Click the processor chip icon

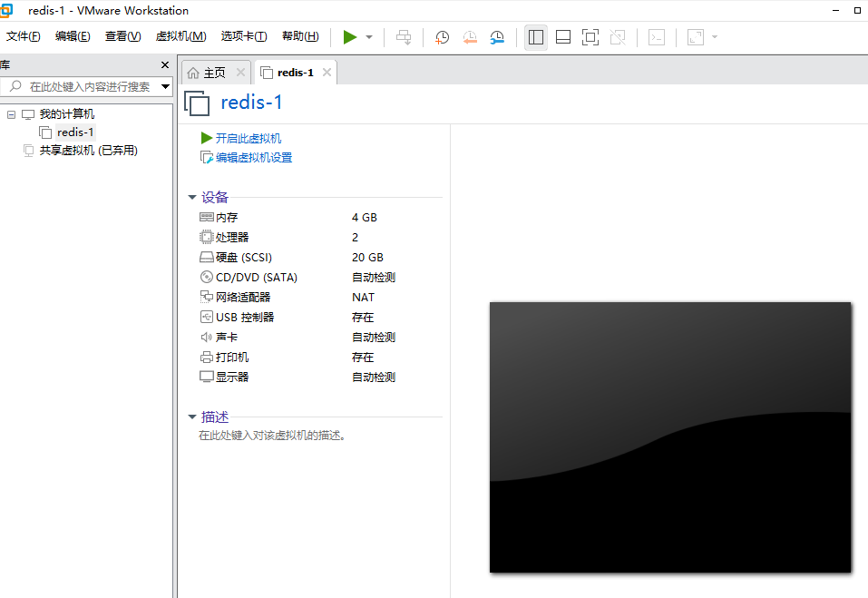(x=207, y=237)
